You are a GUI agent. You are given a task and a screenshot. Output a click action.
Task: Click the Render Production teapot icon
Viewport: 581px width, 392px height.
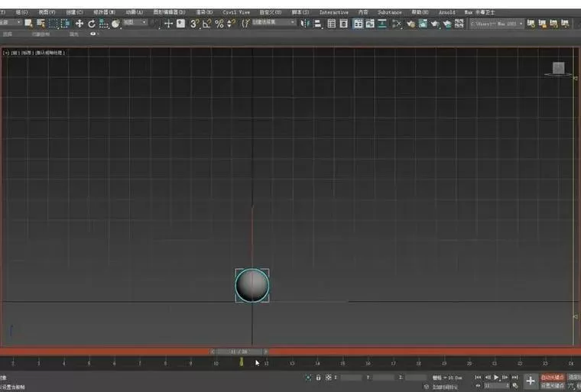click(x=435, y=24)
